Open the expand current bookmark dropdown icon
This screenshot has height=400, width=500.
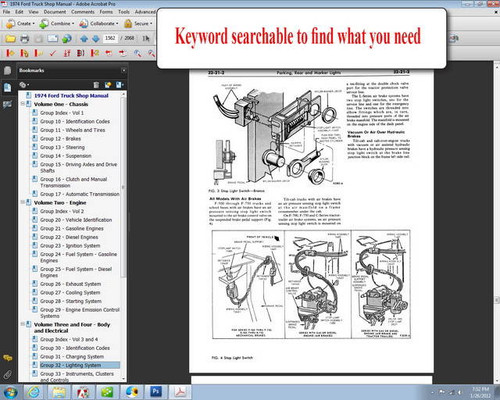(x=120, y=85)
